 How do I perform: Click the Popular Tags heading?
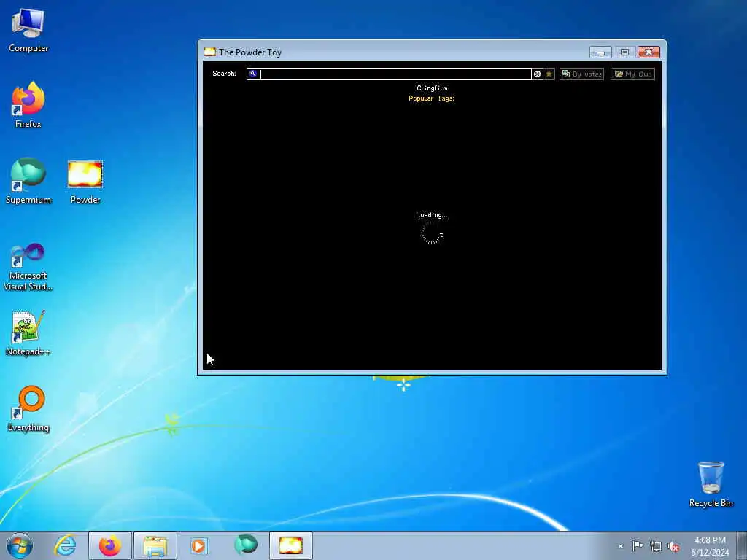pyautogui.click(x=432, y=98)
